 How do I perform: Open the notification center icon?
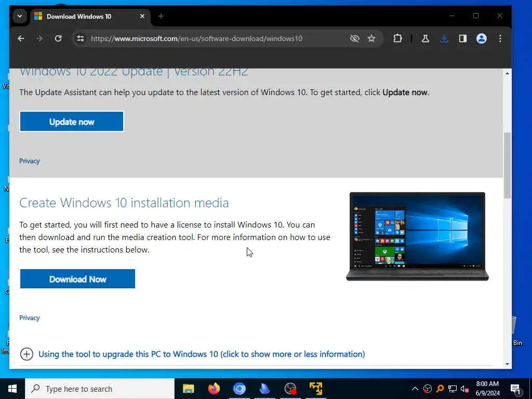click(515, 389)
